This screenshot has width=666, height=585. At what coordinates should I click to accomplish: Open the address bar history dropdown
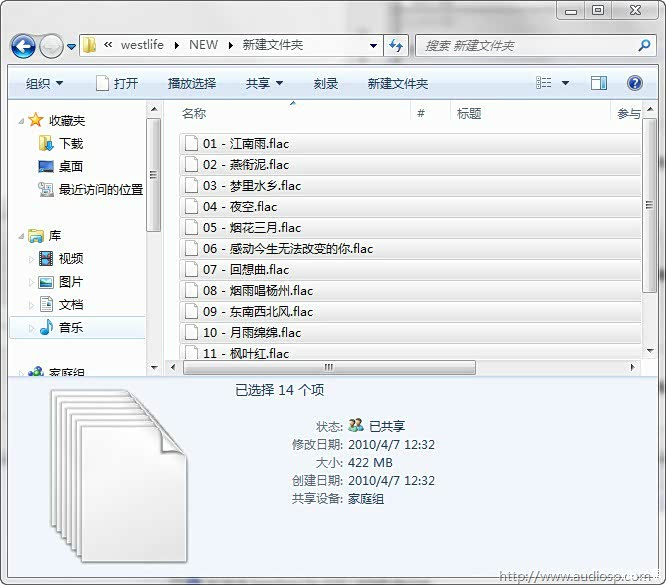pyautogui.click(x=373, y=46)
